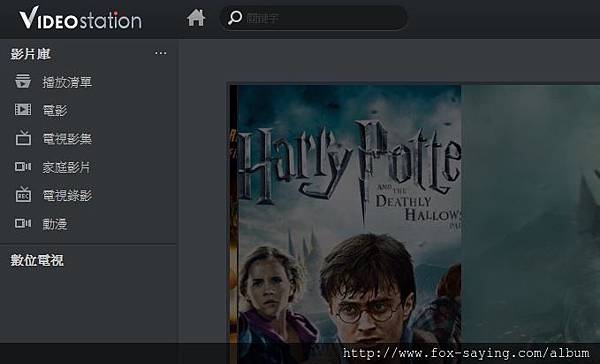Click the camcorder icon beside 動漫
Image resolution: width=600 pixels, height=364 pixels.
[23, 223]
